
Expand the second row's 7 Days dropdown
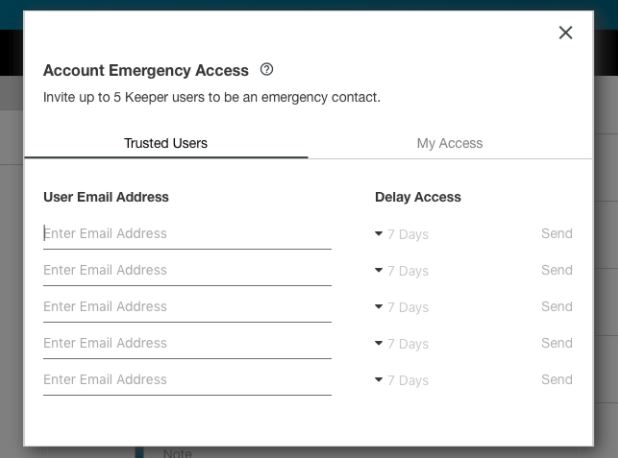pyautogui.click(x=402, y=271)
